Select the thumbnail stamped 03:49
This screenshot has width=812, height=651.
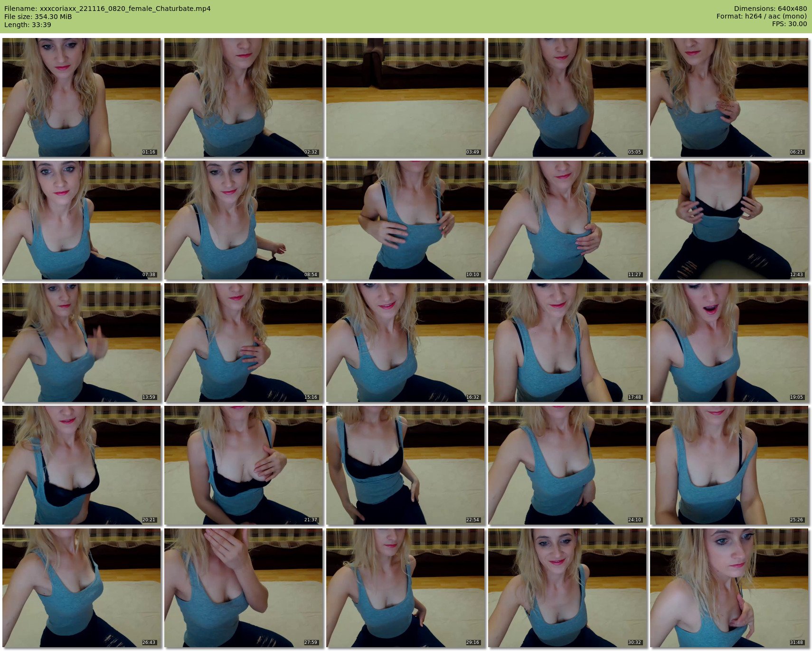405,97
